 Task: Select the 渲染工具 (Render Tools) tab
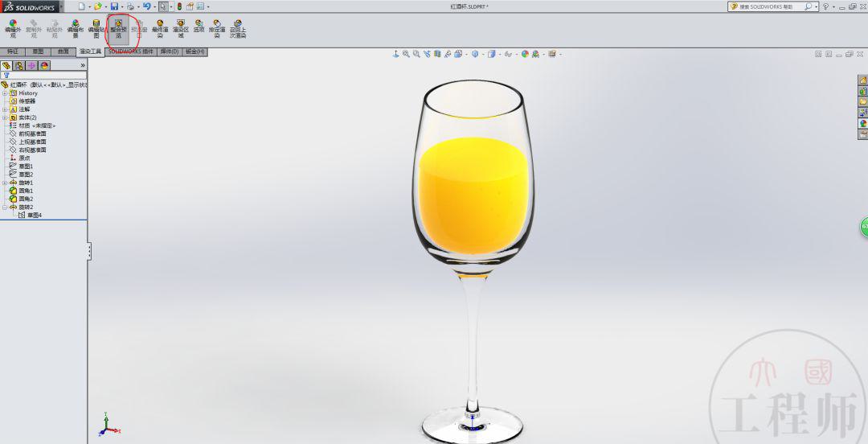(x=90, y=51)
